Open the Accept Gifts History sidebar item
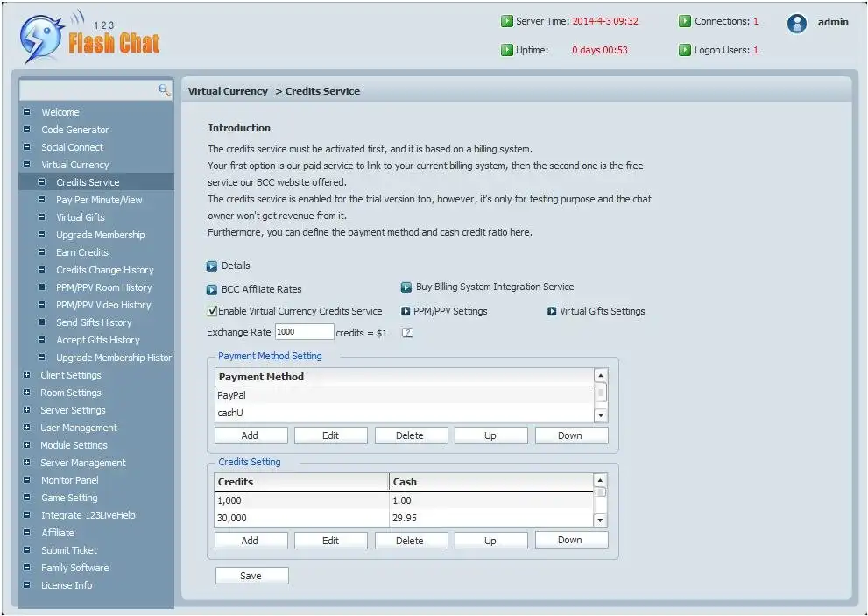 point(97,340)
